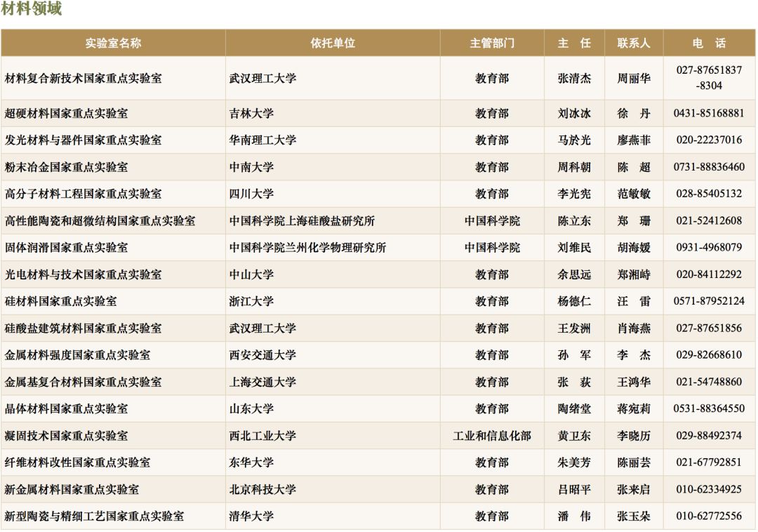Select 材料复合新技术国家重点实验室 lab name
The width and height of the screenshot is (758, 532).
(84, 78)
